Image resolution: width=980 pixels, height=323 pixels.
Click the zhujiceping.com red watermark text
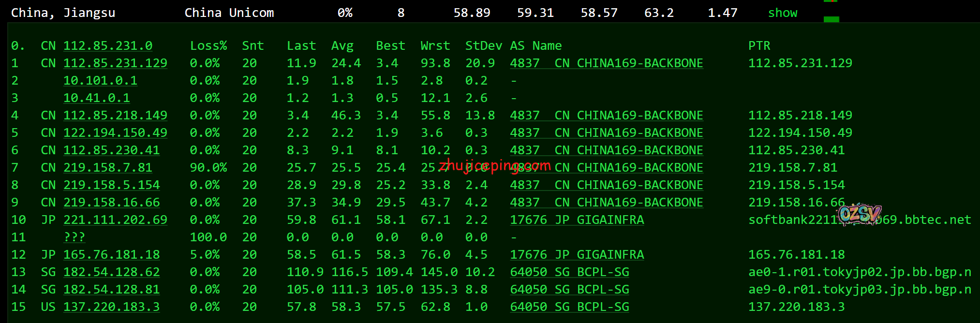tap(495, 166)
